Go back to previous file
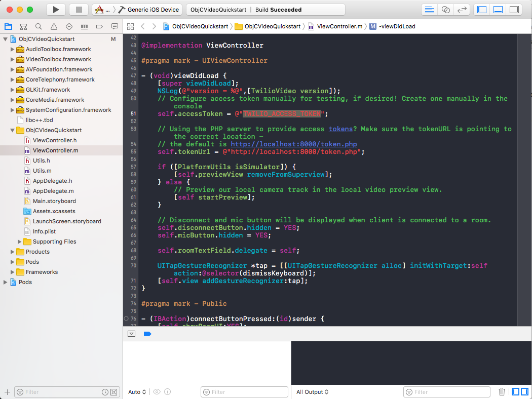 pyautogui.click(x=143, y=26)
